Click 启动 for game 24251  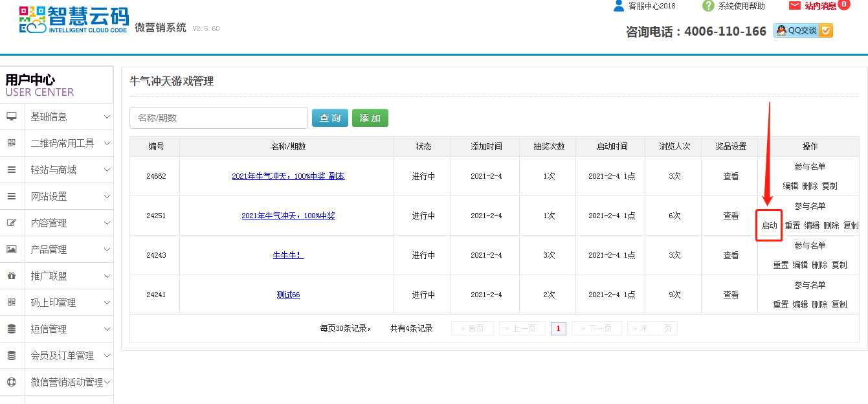[769, 225]
